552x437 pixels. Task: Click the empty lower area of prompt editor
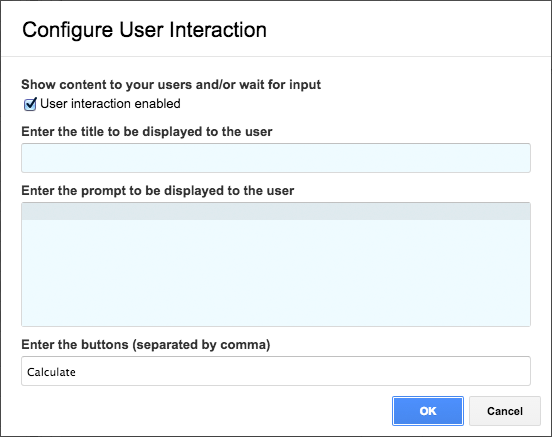(x=276, y=282)
